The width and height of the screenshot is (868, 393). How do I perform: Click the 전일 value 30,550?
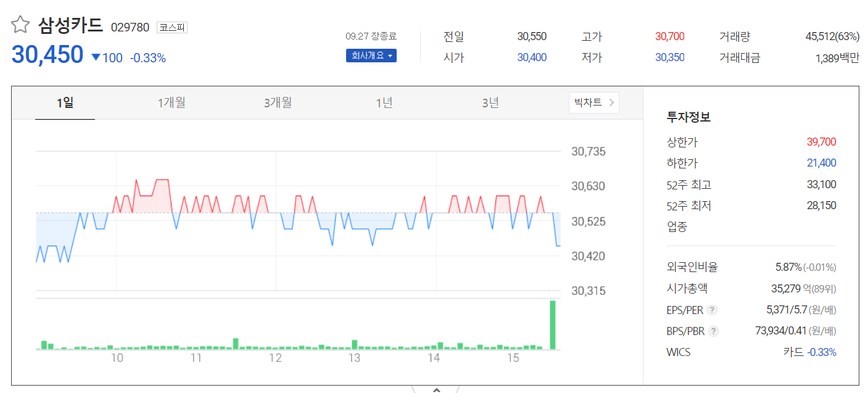[x=532, y=36]
